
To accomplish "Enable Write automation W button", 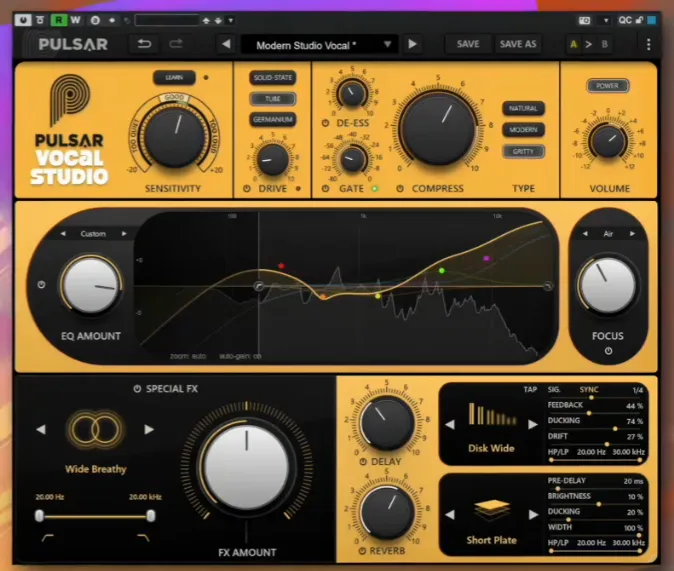I will 75,20.
